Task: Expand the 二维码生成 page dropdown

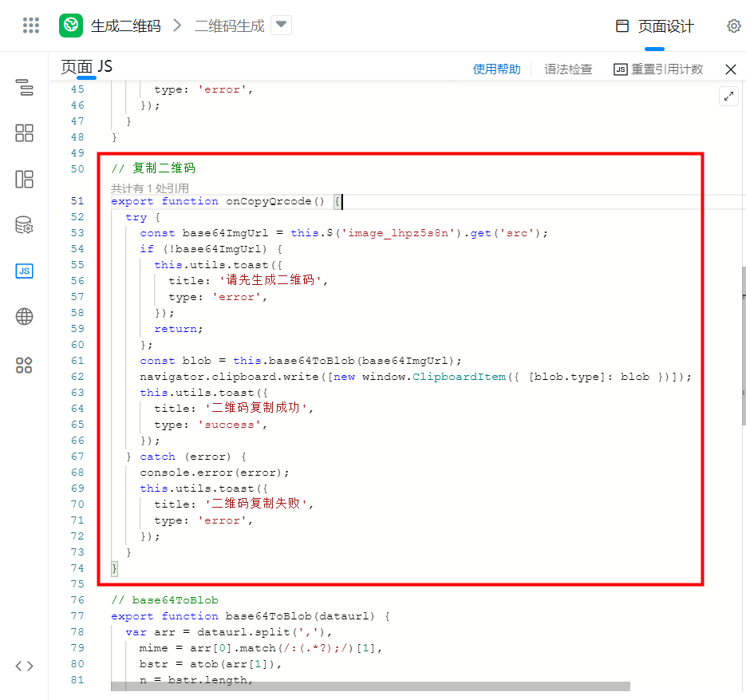Action: [281, 26]
